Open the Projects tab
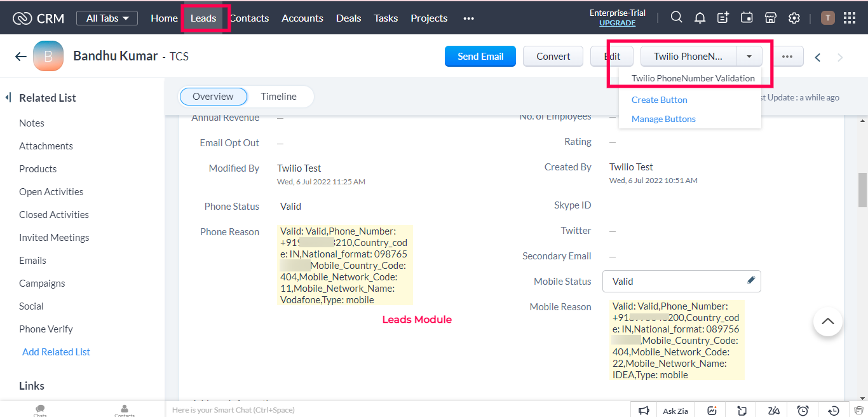The width and height of the screenshot is (868, 417). pyautogui.click(x=429, y=18)
